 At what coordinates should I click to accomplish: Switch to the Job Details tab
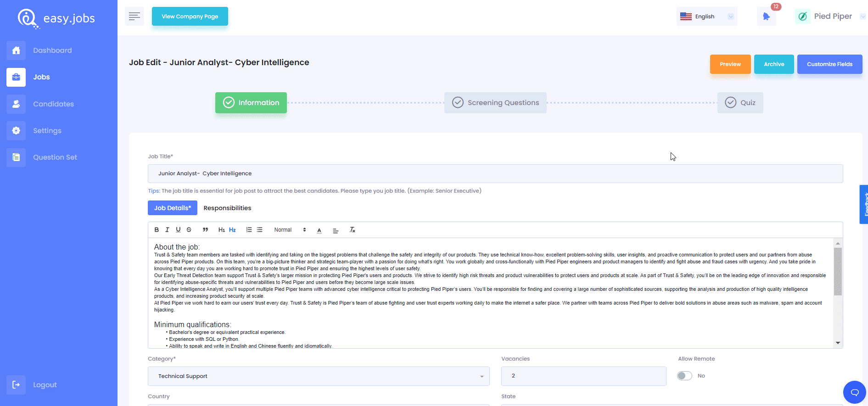(173, 208)
